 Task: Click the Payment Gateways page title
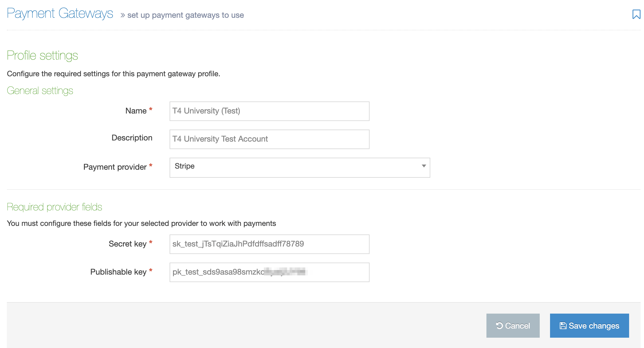tap(60, 13)
